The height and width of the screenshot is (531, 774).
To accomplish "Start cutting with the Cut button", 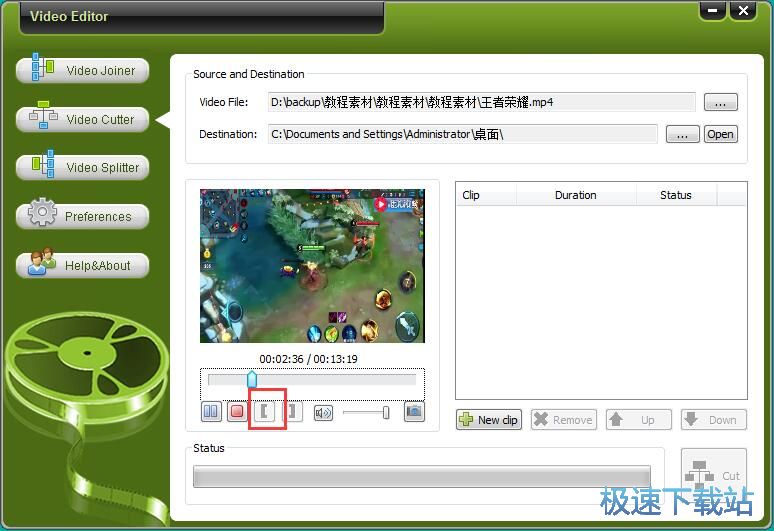I will click(714, 475).
